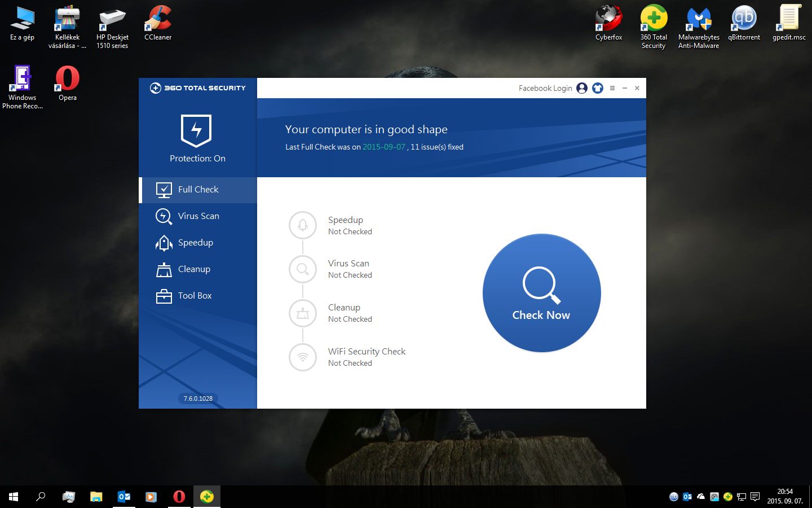Click the Virus Scan magnifier circle icon
This screenshot has width=812, height=508.
pos(303,269)
